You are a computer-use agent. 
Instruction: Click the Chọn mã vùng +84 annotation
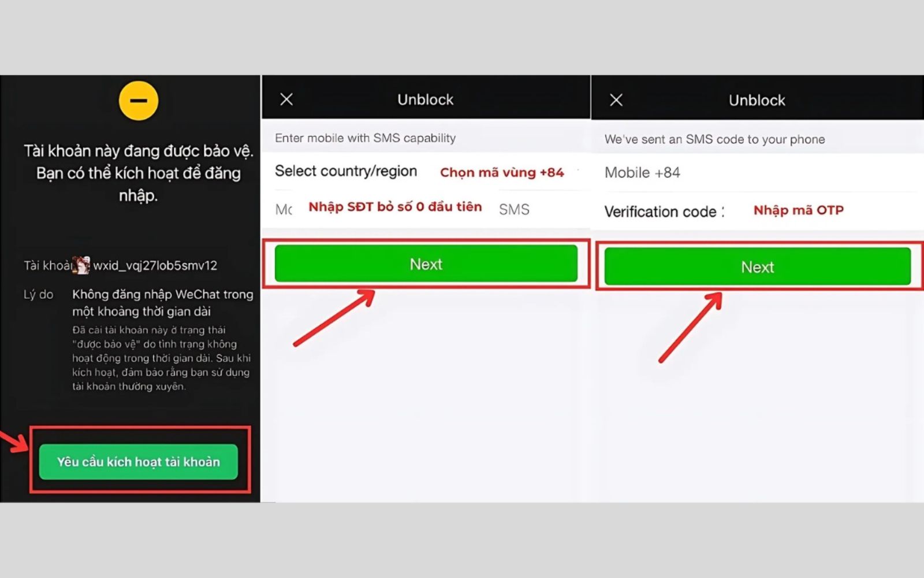tap(501, 172)
